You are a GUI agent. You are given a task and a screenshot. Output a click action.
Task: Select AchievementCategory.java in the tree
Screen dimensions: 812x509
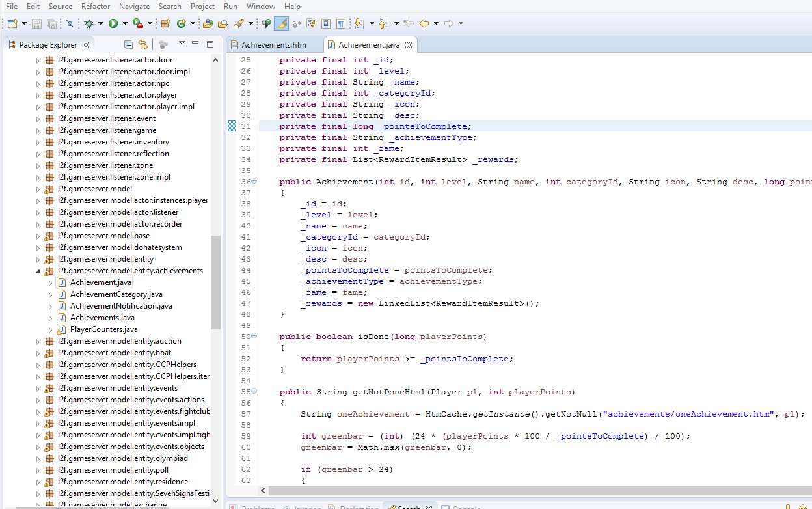116,294
